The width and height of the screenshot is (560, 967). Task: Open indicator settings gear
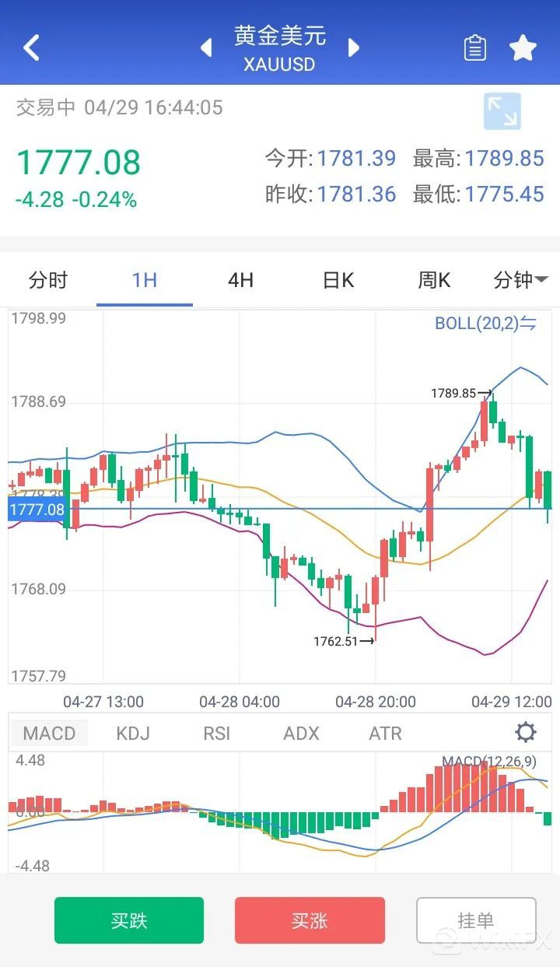[x=526, y=732]
